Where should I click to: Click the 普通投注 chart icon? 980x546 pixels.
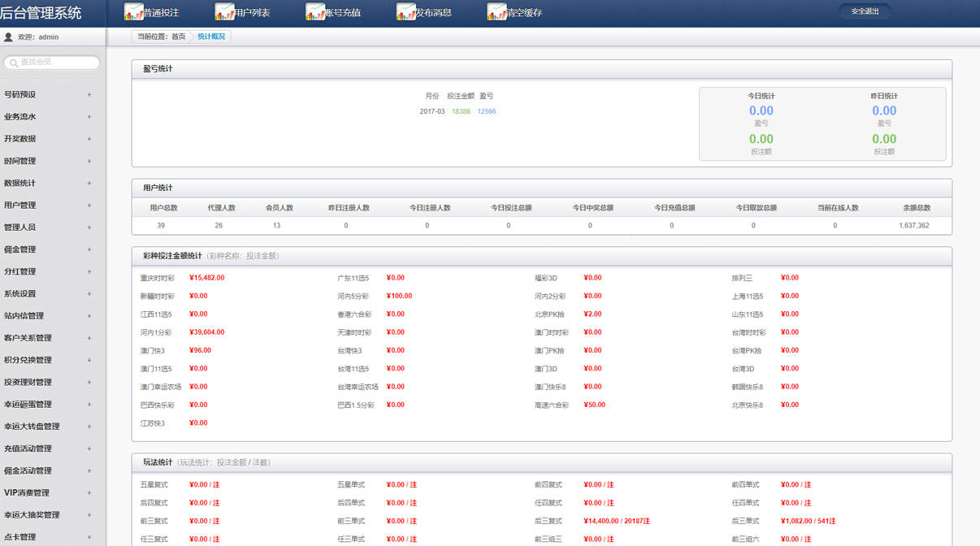click(133, 11)
